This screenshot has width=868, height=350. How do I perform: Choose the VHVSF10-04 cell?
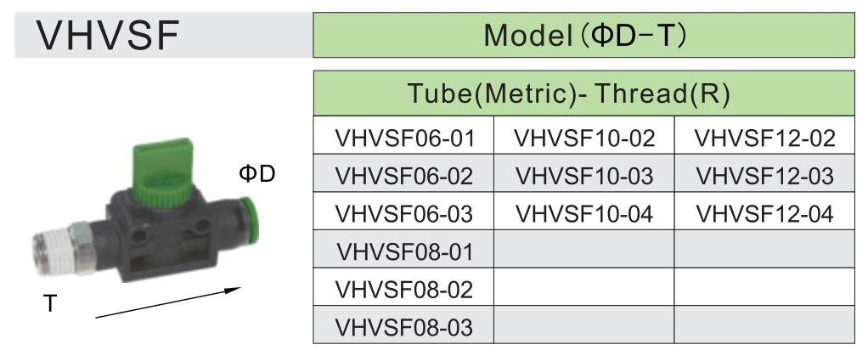[x=584, y=213]
